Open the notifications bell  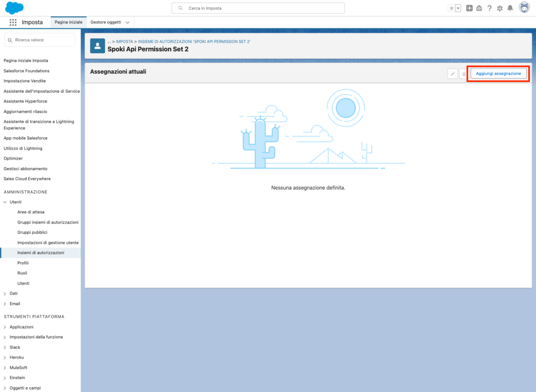tap(510, 8)
